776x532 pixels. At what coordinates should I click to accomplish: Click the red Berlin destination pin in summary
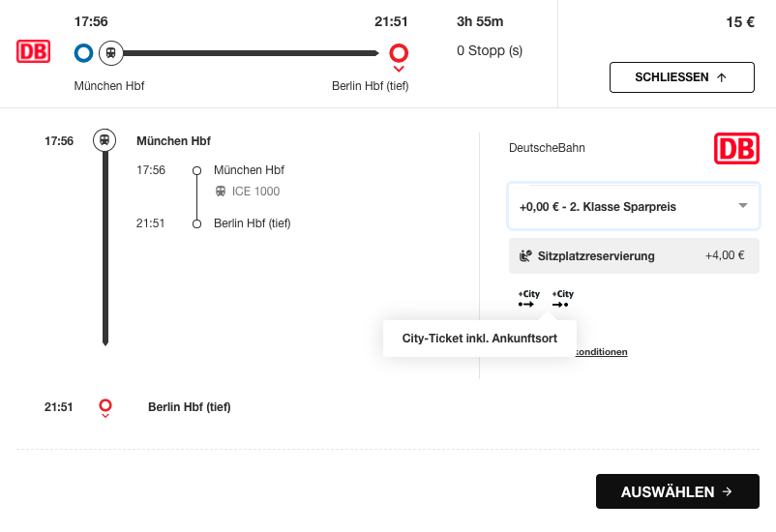(x=398, y=54)
